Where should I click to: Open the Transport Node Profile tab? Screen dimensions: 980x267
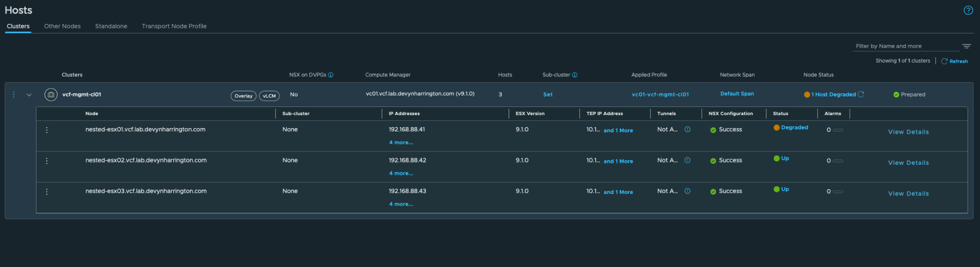click(174, 26)
